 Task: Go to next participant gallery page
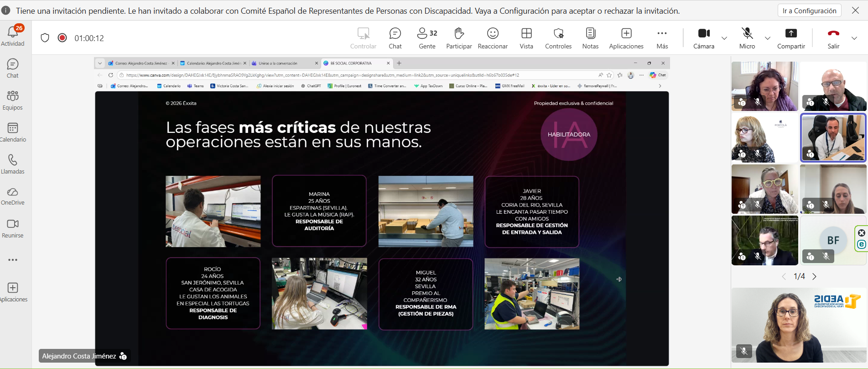(x=815, y=276)
